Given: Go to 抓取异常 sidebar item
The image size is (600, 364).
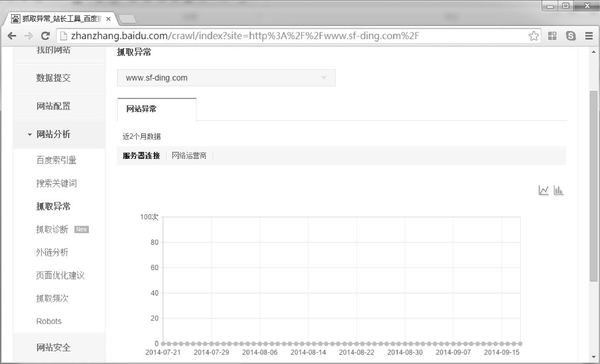Looking at the screenshot, I should coord(53,207).
